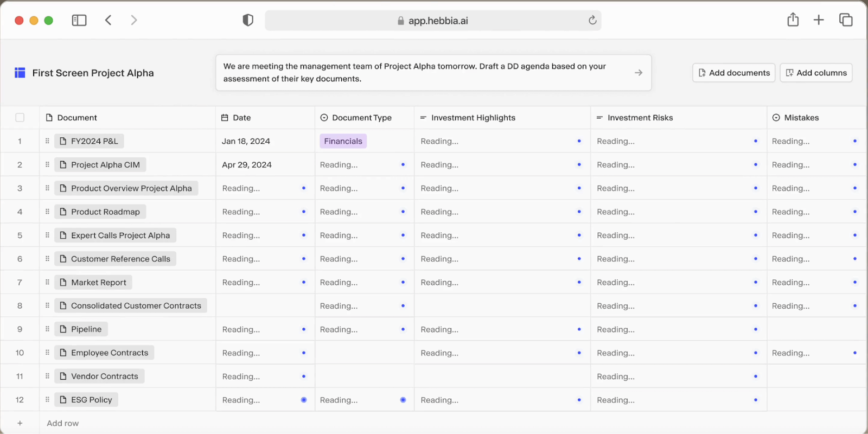Select the Financials tag in row 1

(x=343, y=141)
